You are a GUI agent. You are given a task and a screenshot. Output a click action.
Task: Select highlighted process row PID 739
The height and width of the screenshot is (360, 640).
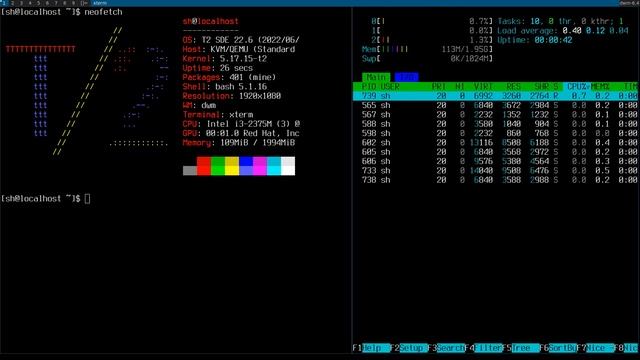[x=496, y=96]
